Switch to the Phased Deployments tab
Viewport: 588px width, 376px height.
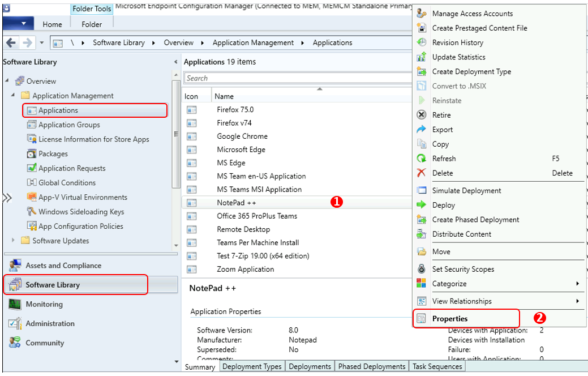pyautogui.click(x=372, y=366)
